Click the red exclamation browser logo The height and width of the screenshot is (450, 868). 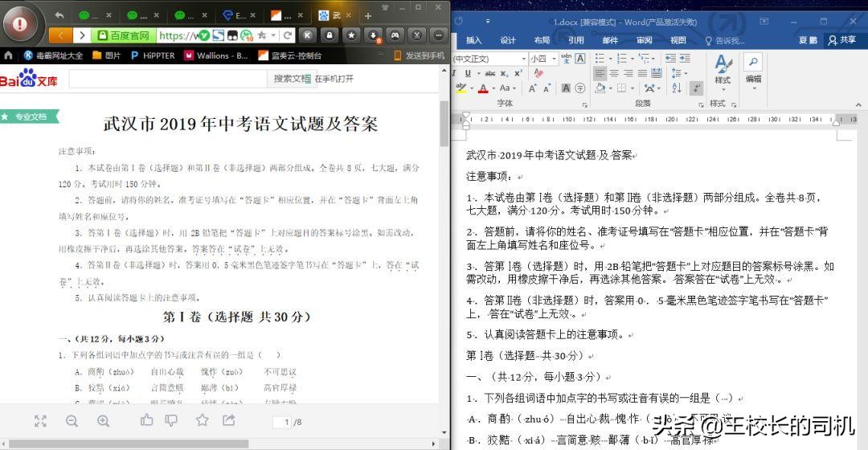pyautogui.click(x=20, y=24)
